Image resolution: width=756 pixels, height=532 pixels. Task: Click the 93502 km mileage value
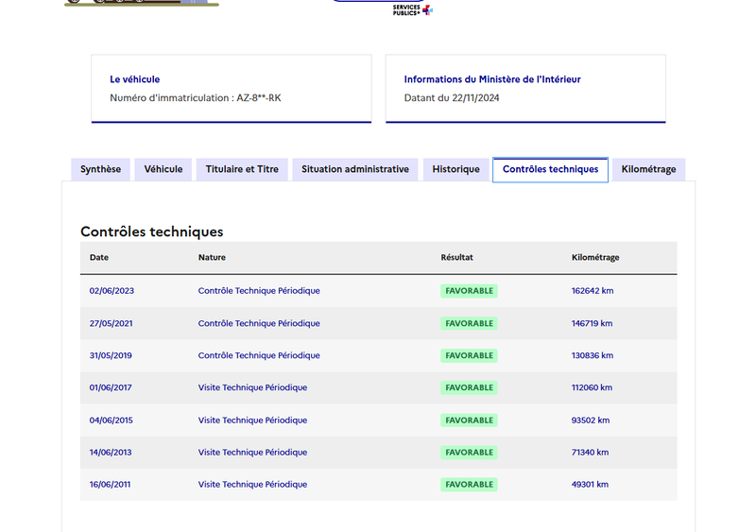[591, 420]
